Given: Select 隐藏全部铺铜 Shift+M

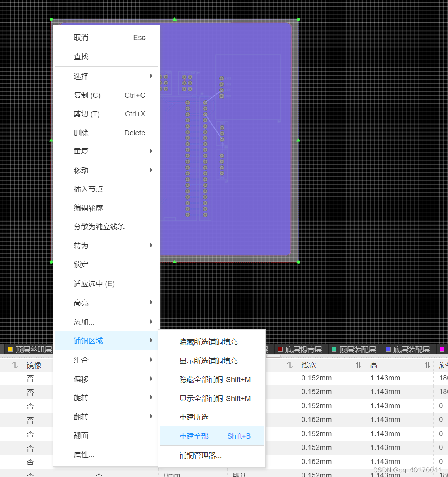Looking at the screenshot, I should pos(212,380).
